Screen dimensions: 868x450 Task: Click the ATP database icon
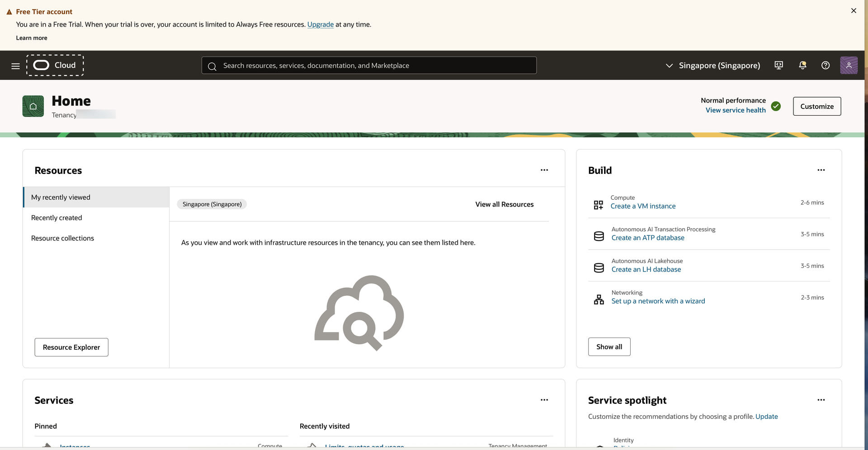coord(599,236)
